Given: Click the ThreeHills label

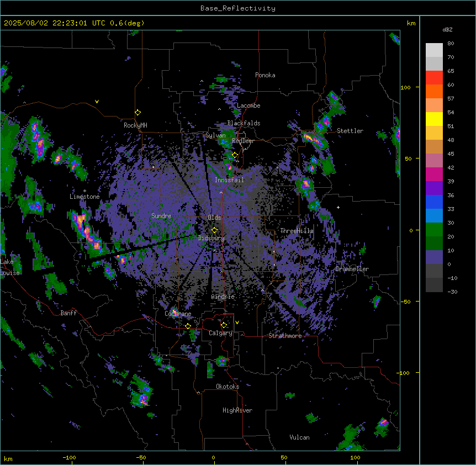Looking at the screenshot, I should (297, 231).
